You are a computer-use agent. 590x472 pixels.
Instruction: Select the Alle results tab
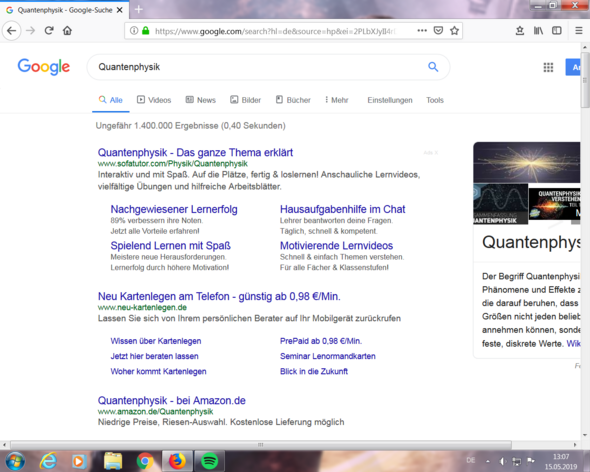coord(111,100)
